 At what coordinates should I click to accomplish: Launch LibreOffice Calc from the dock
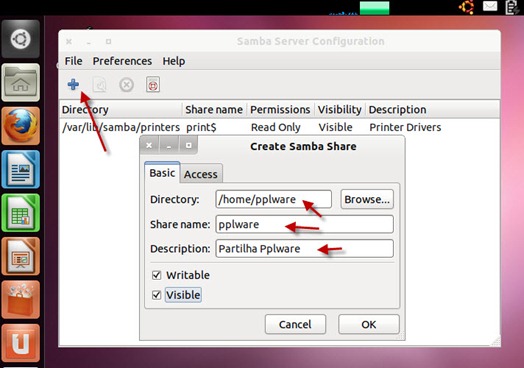(21, 213)
